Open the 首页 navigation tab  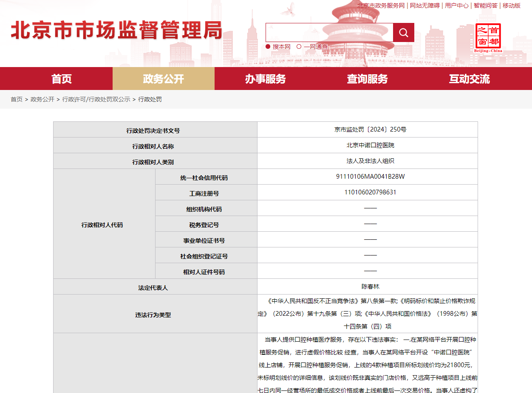tap(62, 79)
